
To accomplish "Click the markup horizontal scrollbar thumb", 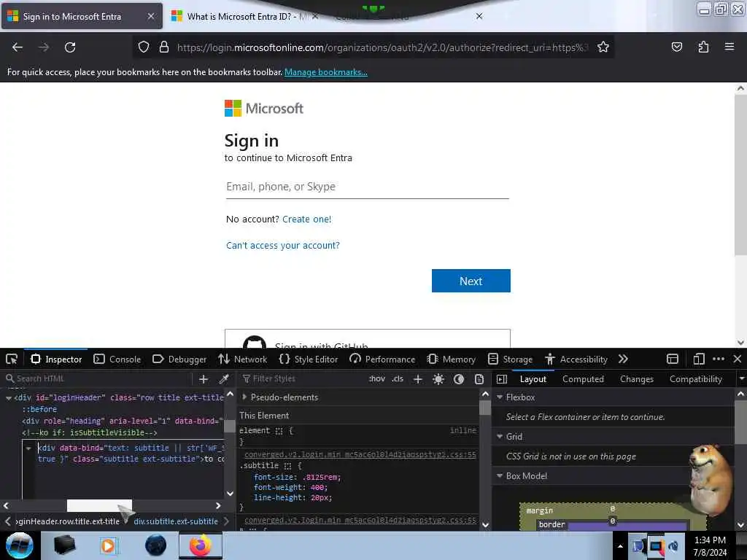I will tap(99, 505).
